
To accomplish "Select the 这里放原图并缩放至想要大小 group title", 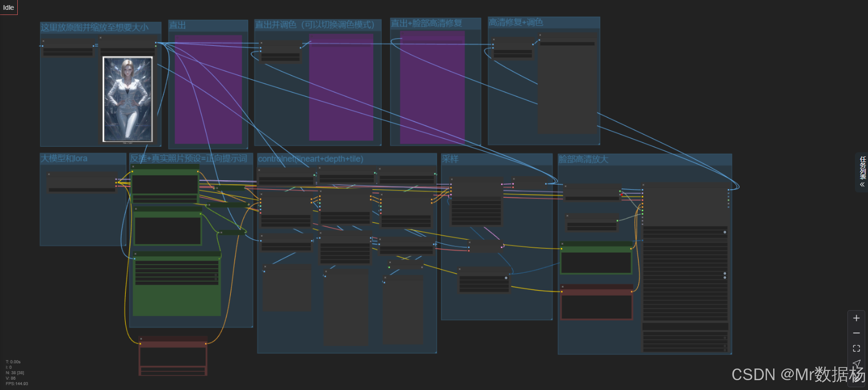I will click(x=94, y=28).
